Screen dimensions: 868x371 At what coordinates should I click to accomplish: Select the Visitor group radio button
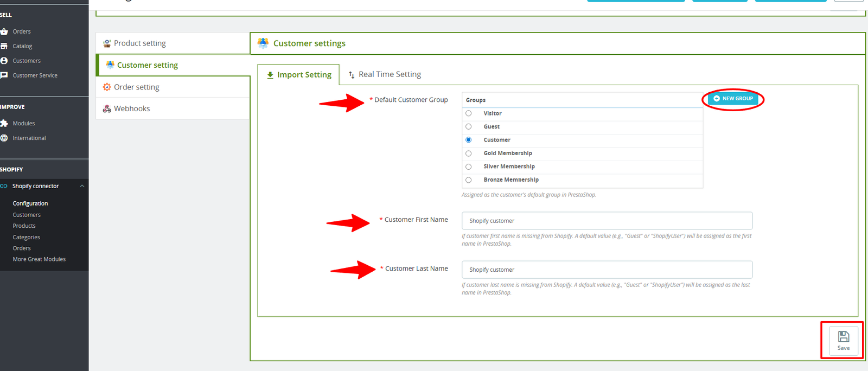tap(469, 113)
